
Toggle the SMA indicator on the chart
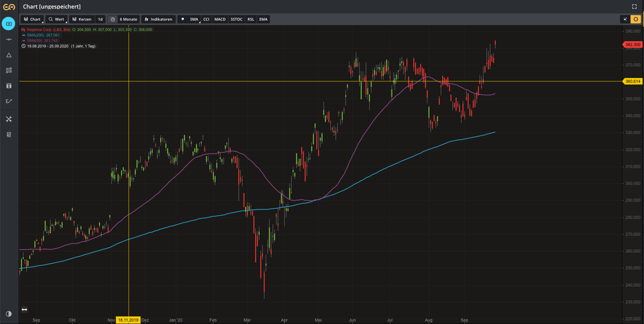[194, 19]
